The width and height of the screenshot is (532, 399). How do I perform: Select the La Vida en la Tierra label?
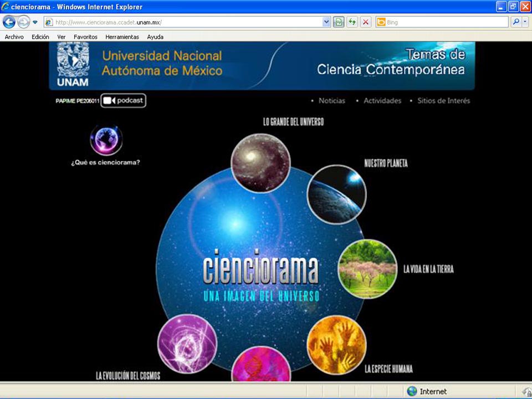[428, 269]
